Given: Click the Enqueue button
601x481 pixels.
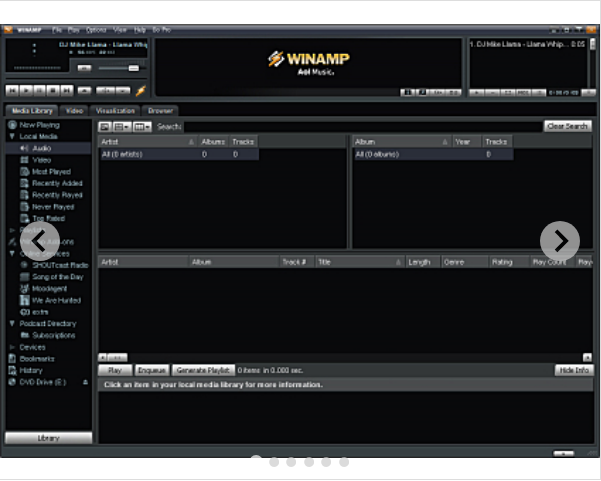Looking at the screenshot, I should (x=152, y=370).
